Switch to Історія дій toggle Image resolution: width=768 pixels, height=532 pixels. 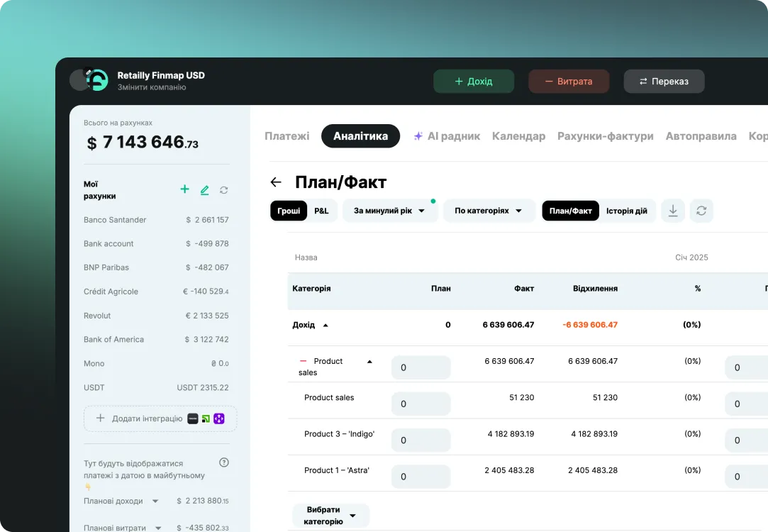click(x=626, y=211)
